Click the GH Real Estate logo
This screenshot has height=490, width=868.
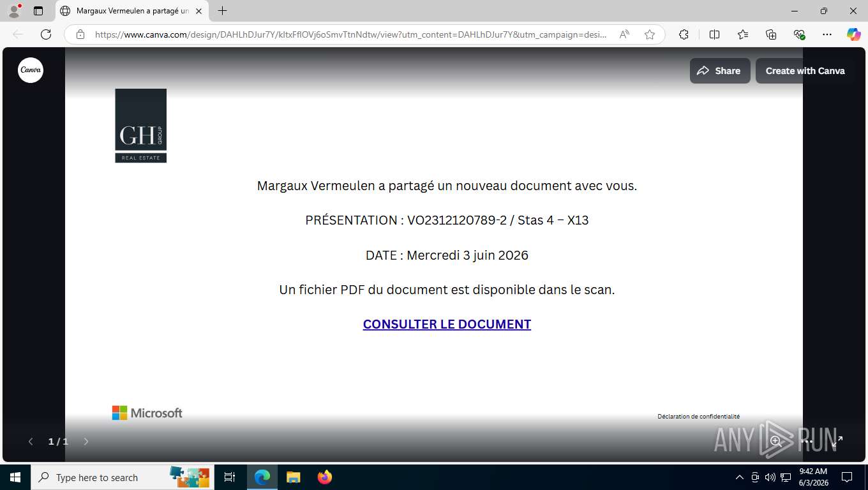point(140,126)
